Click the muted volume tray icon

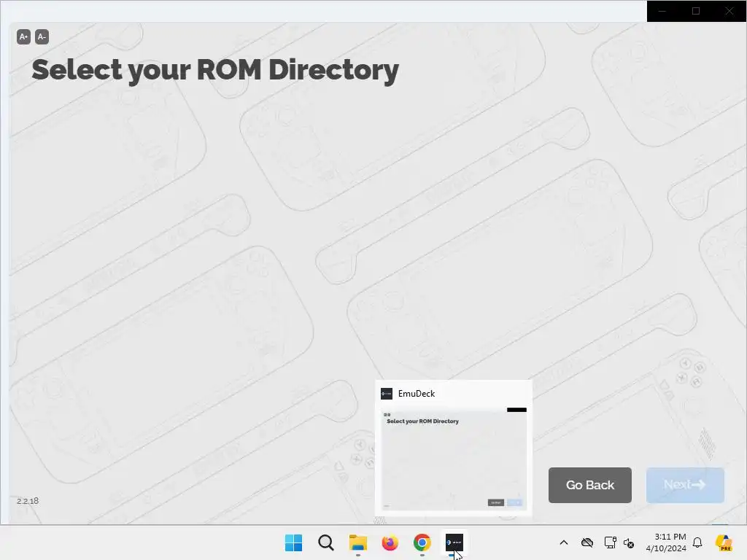pos(628,542)
